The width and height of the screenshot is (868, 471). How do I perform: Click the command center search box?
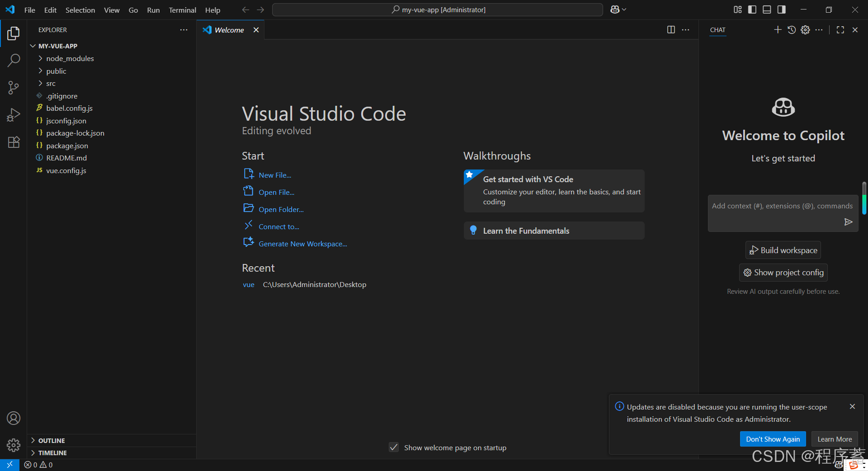coord(437,9)
